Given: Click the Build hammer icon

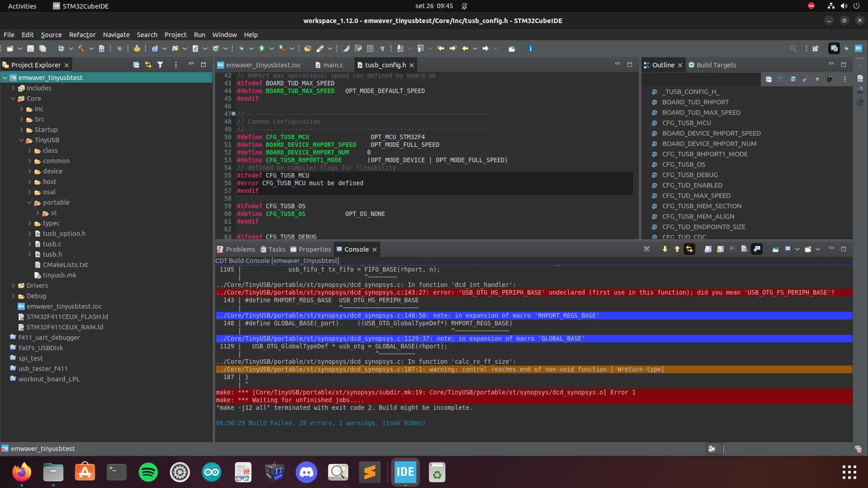Looking at the screenshot, I should coord(81,48).
